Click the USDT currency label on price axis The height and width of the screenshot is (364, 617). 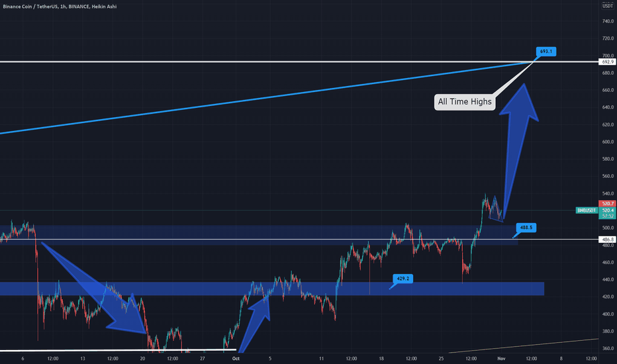608,6
